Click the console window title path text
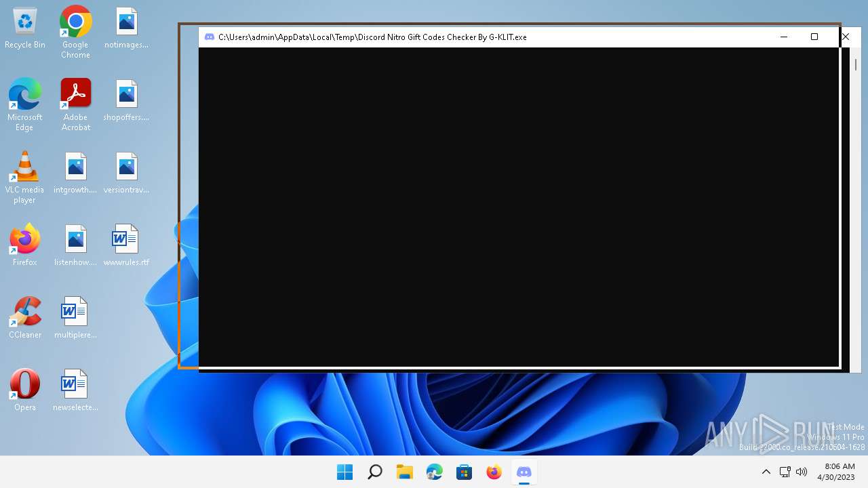Image resolution: width=868 pixels, height=488 pixels. [372, 37]
